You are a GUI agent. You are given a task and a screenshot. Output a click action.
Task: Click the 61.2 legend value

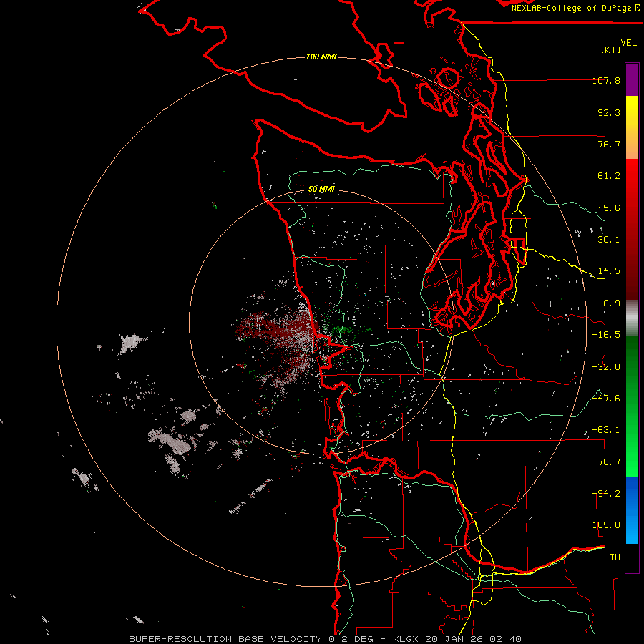click(x=609, y=176)
